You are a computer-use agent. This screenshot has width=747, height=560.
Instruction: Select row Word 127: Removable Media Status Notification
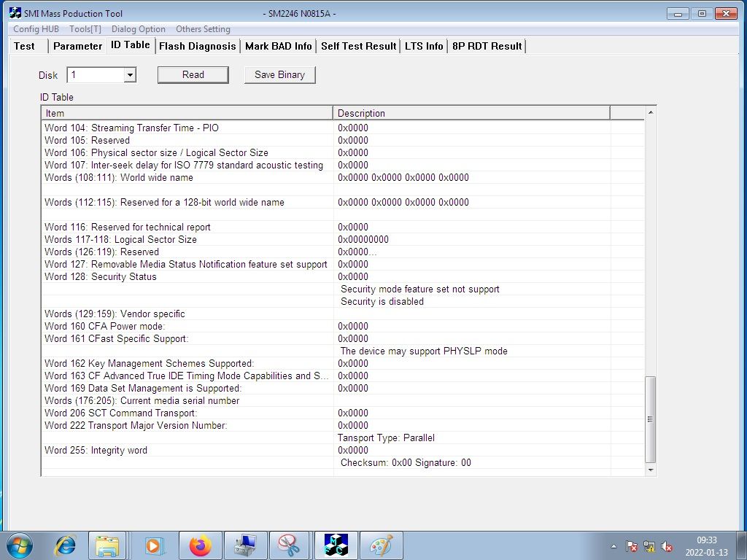(x=343, y=264)
